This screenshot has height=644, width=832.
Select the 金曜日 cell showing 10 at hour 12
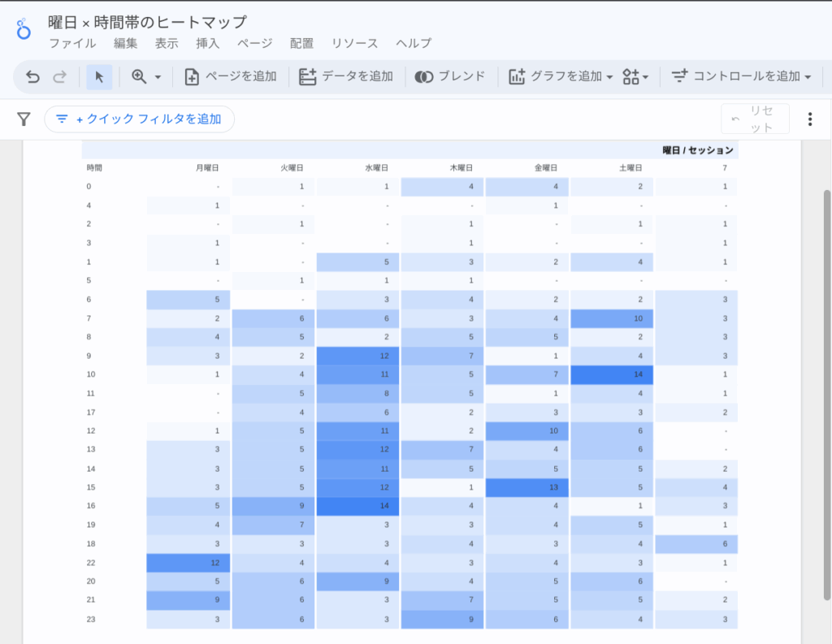526,430
